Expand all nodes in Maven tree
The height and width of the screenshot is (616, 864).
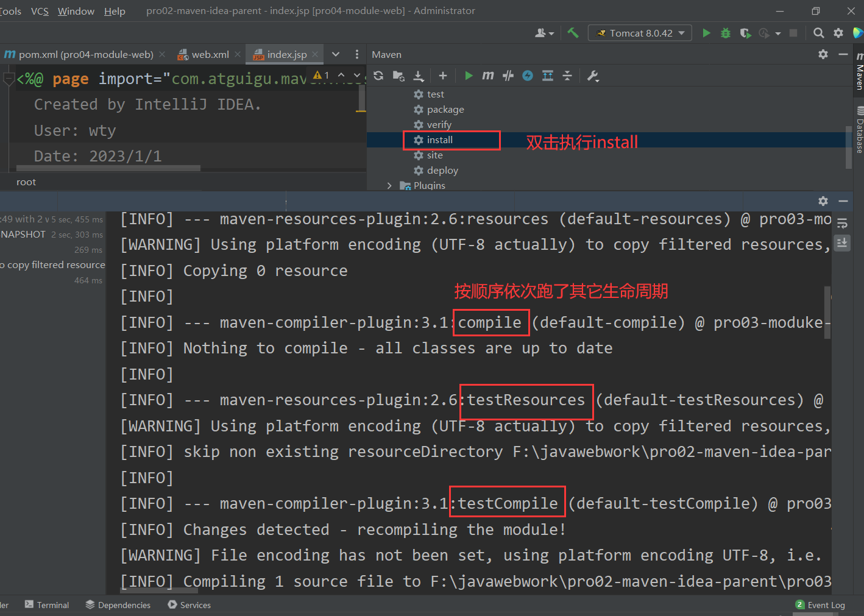point(548,76)
